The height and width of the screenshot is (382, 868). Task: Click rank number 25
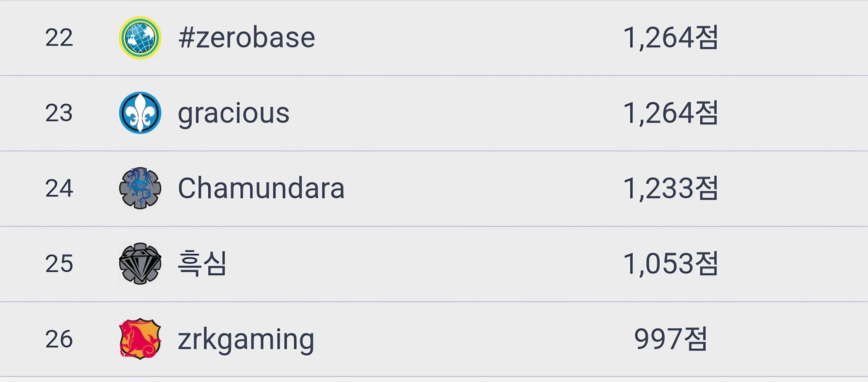59,264
